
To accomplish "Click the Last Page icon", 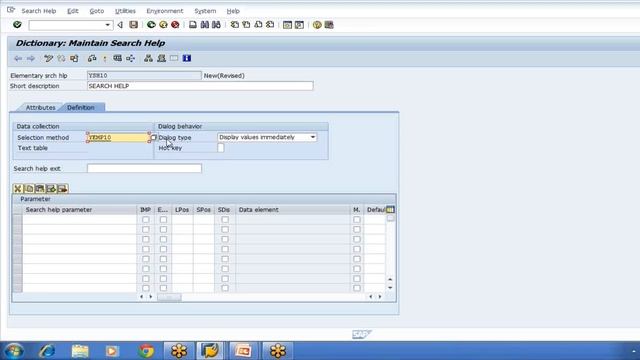I will [270, 25].
